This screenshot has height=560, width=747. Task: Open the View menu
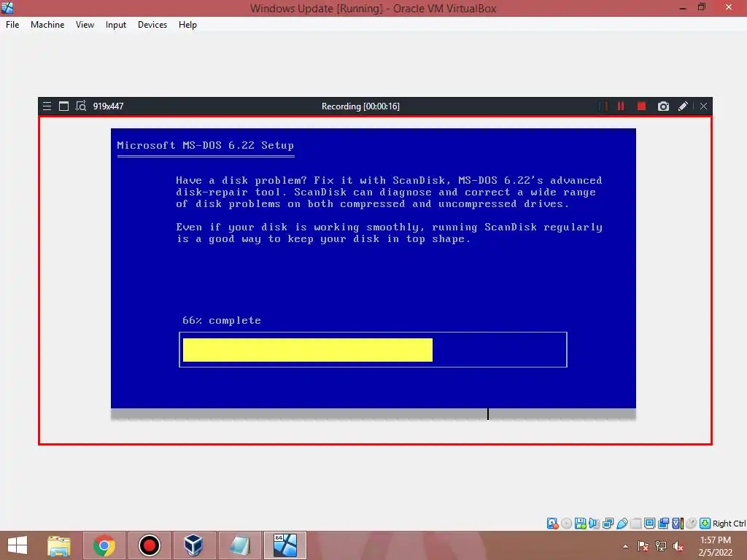click(85, 25)
